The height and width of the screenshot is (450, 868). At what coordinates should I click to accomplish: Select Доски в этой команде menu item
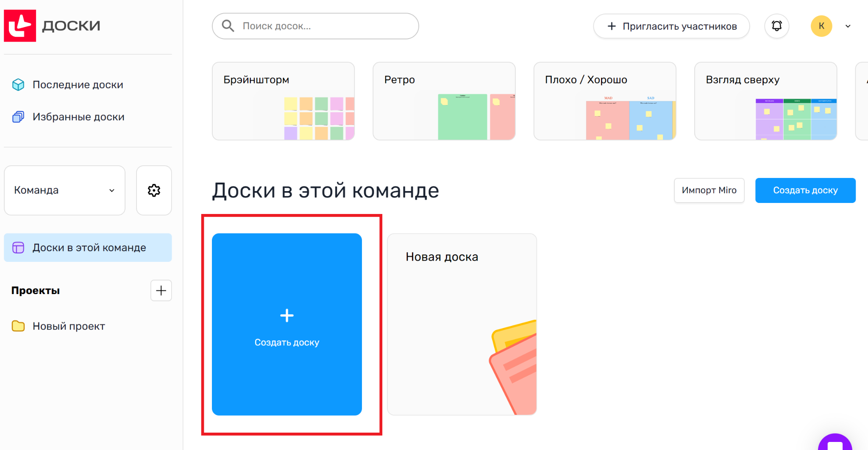coord(88,247)
